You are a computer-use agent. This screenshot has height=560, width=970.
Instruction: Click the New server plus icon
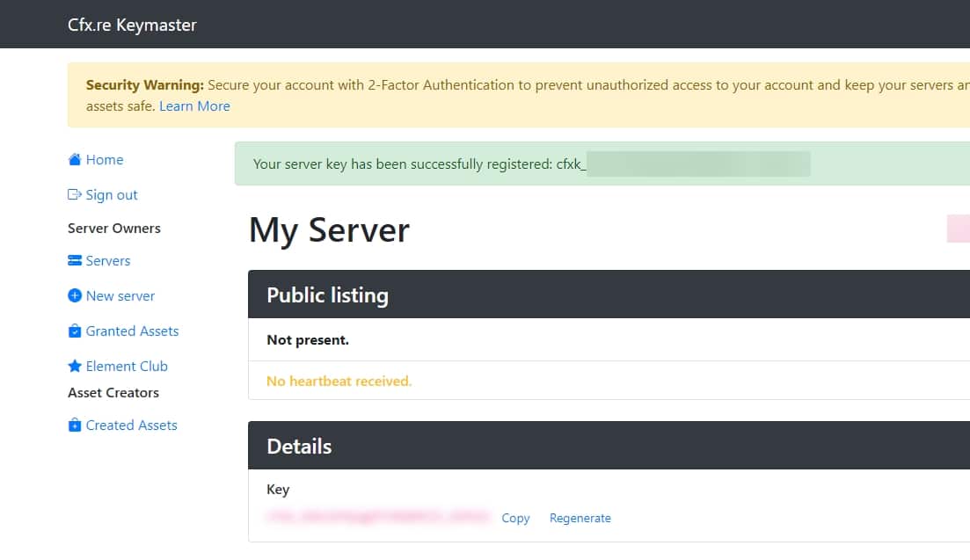point(75,296)
